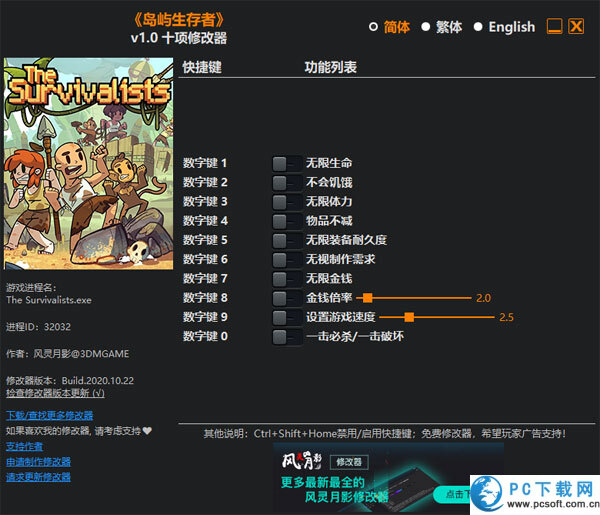Select 简体 language radio button
600x515 pixels.
pos(374,27)
